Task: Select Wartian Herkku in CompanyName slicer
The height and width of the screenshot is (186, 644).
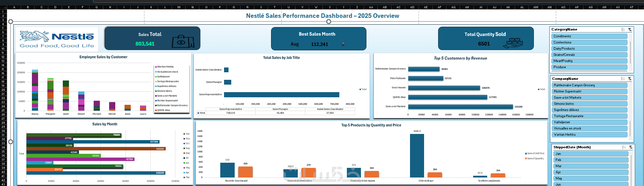Action: tap(589, 135)
